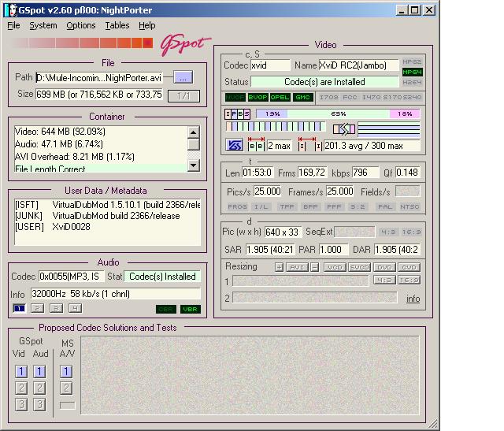Image resolution: width=504 pixels, height=431 pixels.
Task: Click the Resizing minus button
Action: tap(315, 267)
